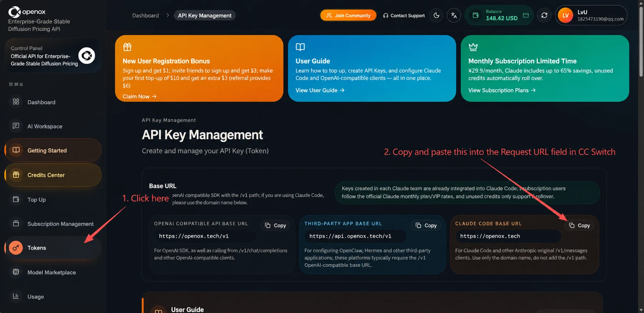The height and width of the screenshot is (313, 644).
Task: Click the https://api.openox.tech/v1 URL field
Action: 356,236
